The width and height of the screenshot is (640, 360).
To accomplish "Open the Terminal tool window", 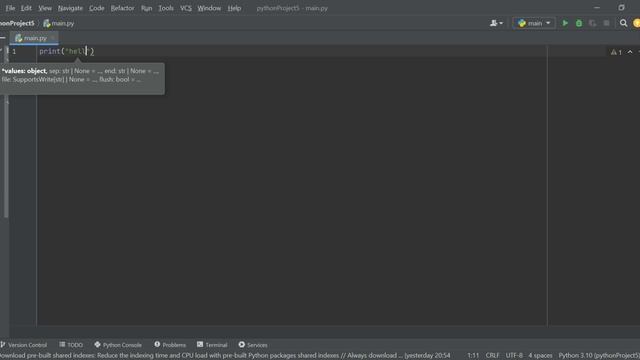I will coord(212,345).
